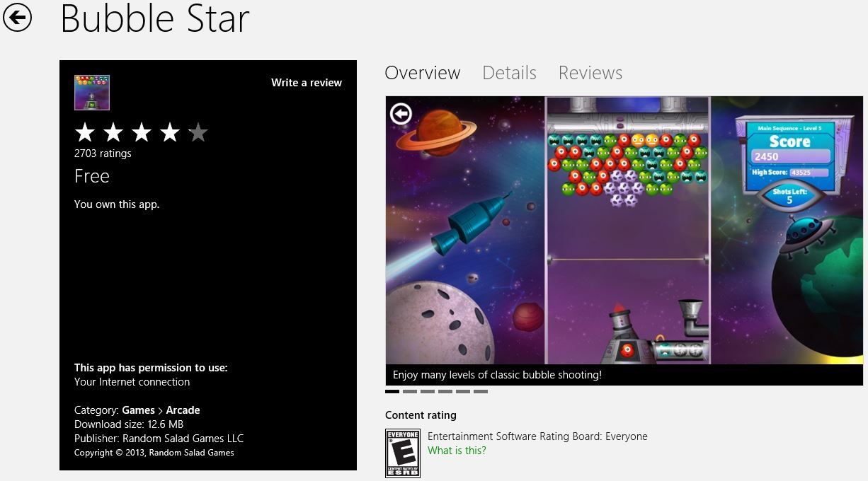
Task: Select the second screenshot indicator bar
Action: 410,391
